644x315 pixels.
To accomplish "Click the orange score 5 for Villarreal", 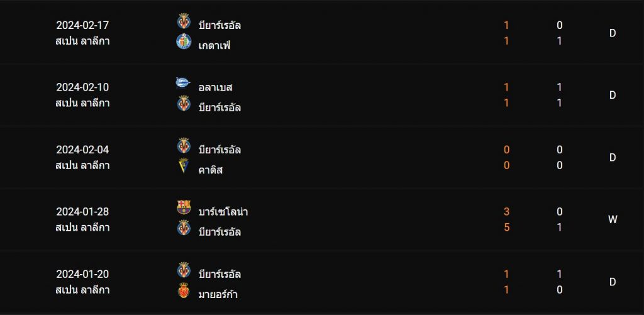I will point(506,227).
